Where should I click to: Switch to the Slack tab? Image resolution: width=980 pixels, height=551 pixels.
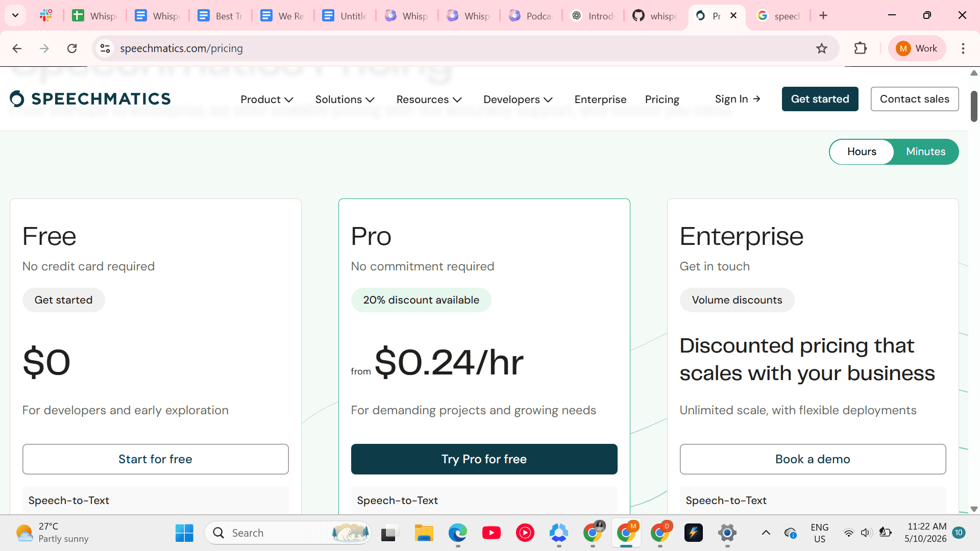[x=46, y=15]
